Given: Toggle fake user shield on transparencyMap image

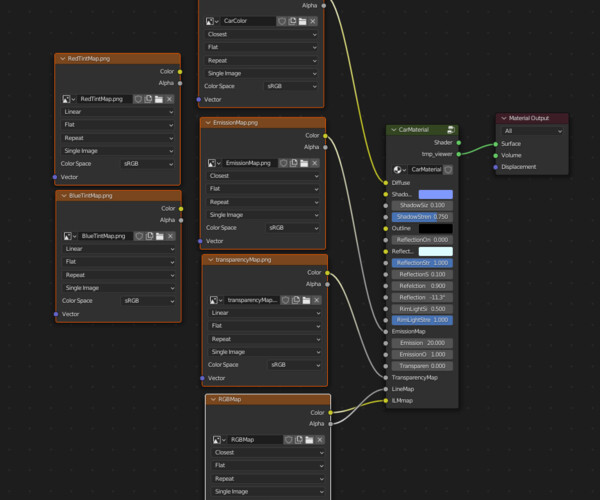Looking at the screenshot, I should point(285,300).
